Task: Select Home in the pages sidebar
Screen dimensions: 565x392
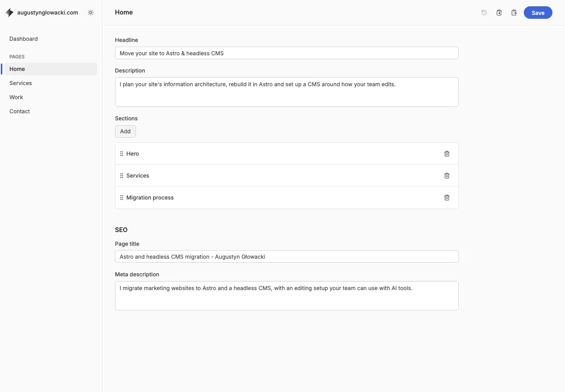Action: tap(51, 69)
